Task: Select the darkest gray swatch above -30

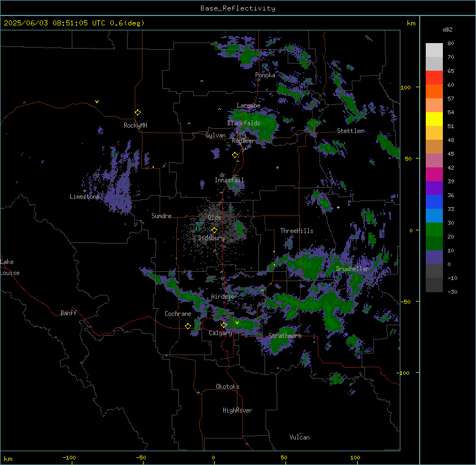Action: (434, 285)
